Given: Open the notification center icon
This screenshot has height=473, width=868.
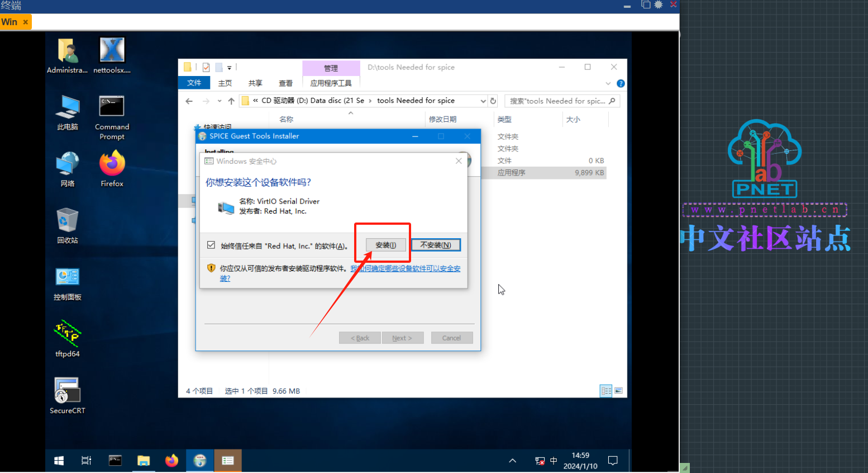Looking at the screenshot, I should (613, 461).
